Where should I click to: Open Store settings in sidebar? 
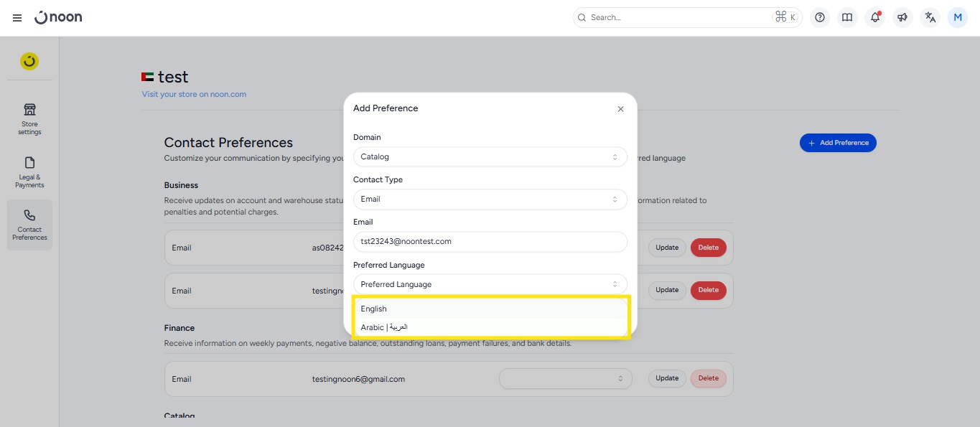[x=29, y=118]
